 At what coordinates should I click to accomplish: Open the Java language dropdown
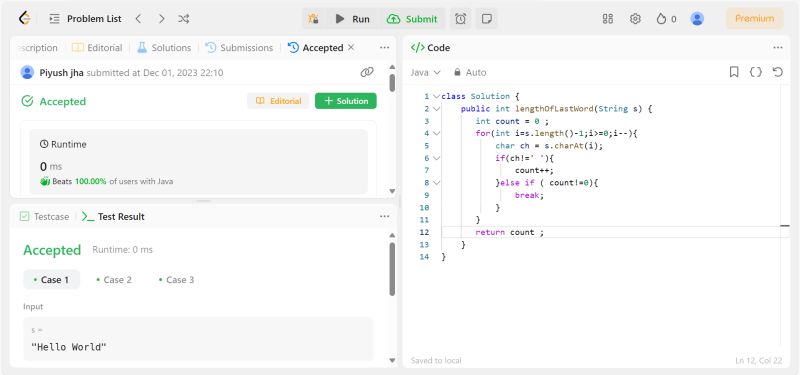[x=425, y=72]
